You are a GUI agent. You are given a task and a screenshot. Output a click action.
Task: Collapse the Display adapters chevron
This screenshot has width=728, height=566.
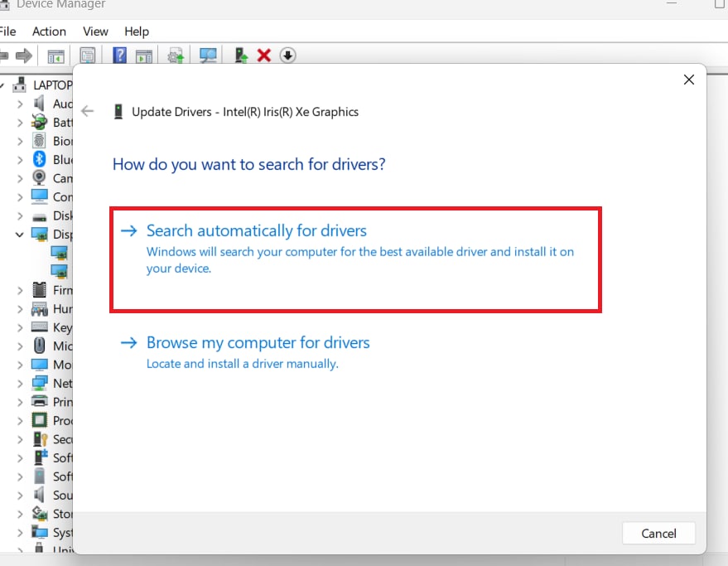[20, 235]
